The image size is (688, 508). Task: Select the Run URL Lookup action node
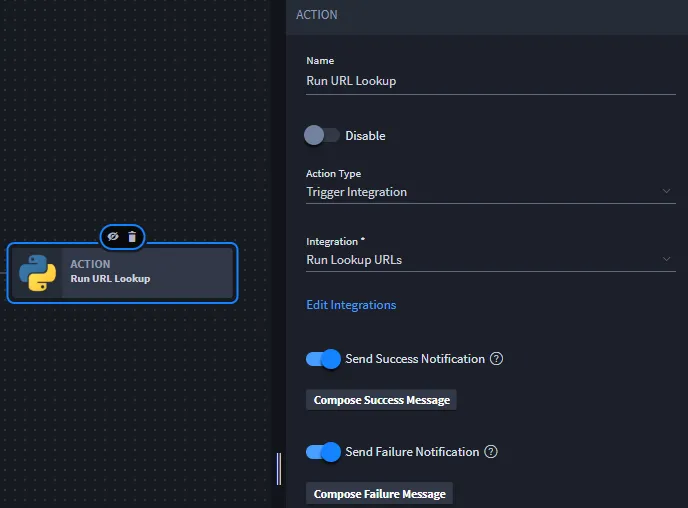(x=122, y=273)
